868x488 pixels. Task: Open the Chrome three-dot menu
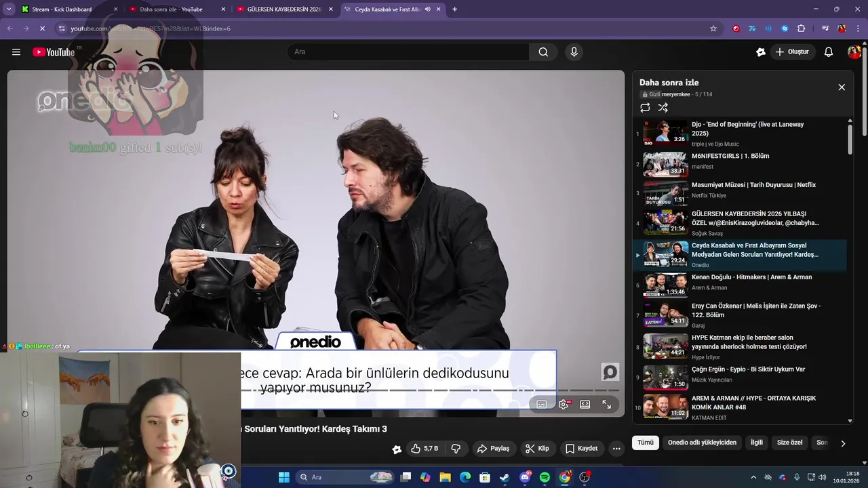859,28
